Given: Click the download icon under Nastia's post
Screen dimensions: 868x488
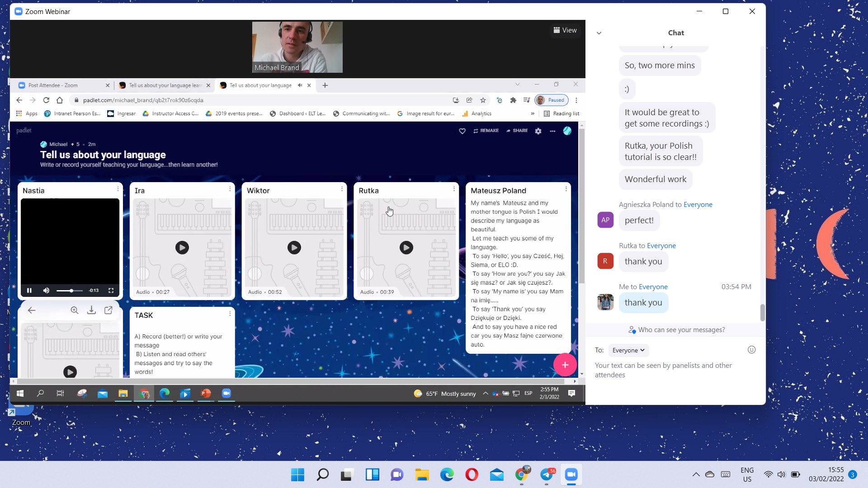Looking at the screenshot, I should coord(91,310).
